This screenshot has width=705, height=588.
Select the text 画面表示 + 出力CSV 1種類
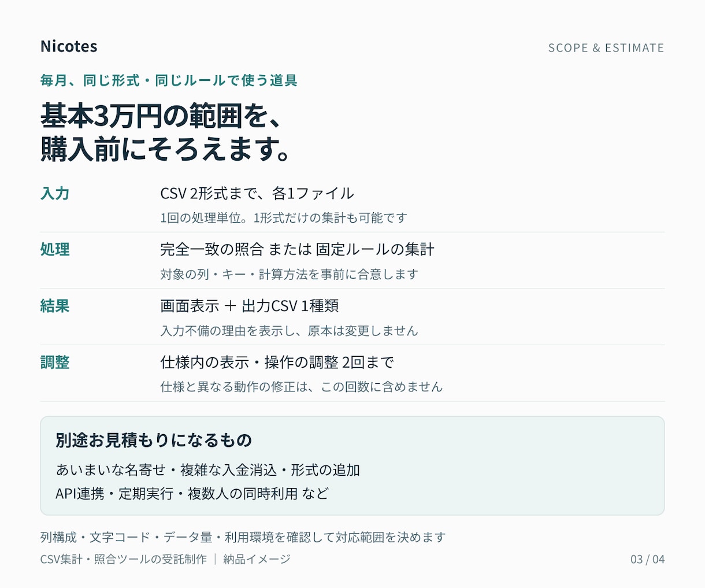(250, 306)
